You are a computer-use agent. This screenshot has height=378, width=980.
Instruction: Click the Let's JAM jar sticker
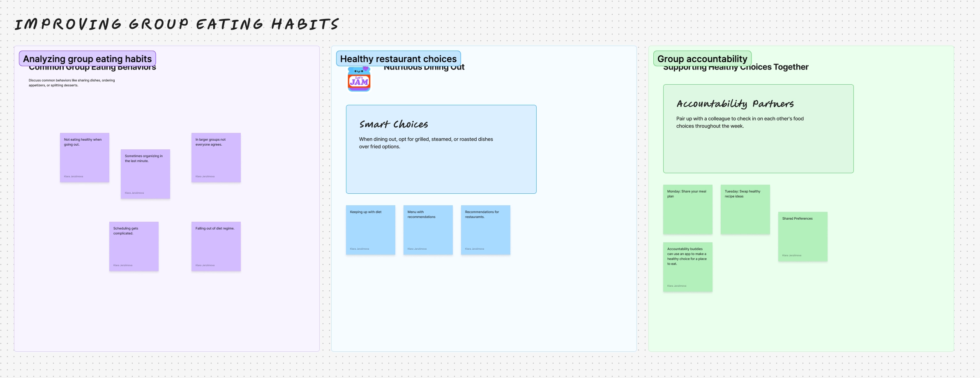pyautogui.click(x=359, y=79)
